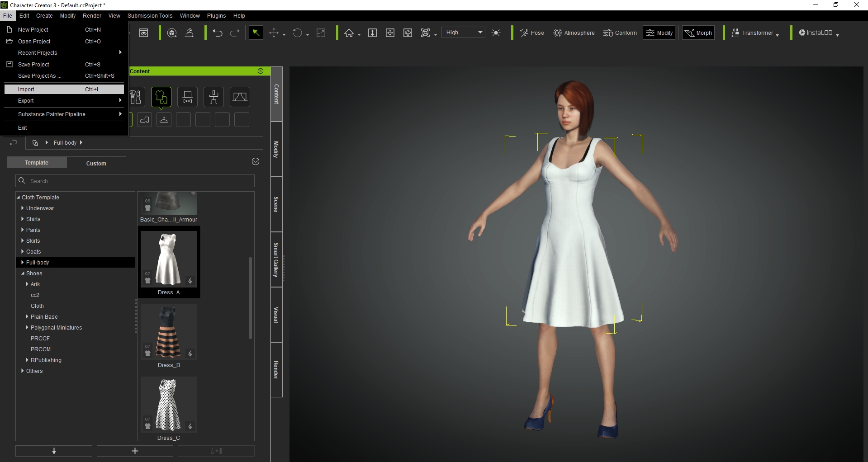Open the Plugins menu

point(216,16)
